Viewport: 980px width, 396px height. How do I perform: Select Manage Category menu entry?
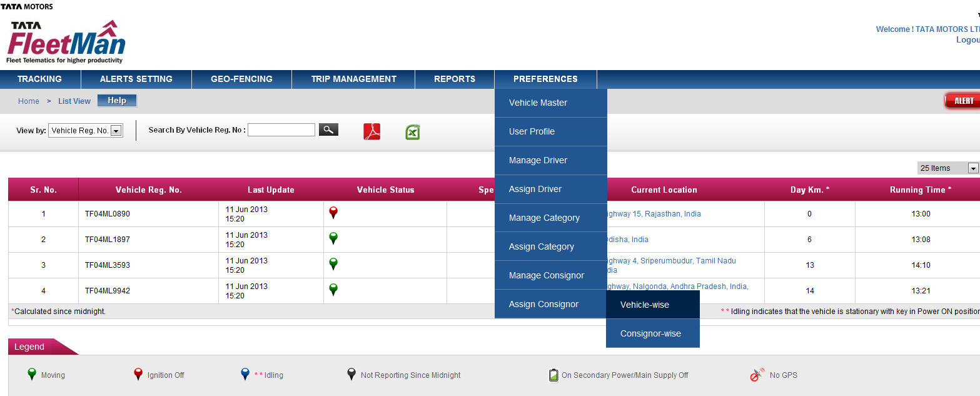click(x=551, y=218)
